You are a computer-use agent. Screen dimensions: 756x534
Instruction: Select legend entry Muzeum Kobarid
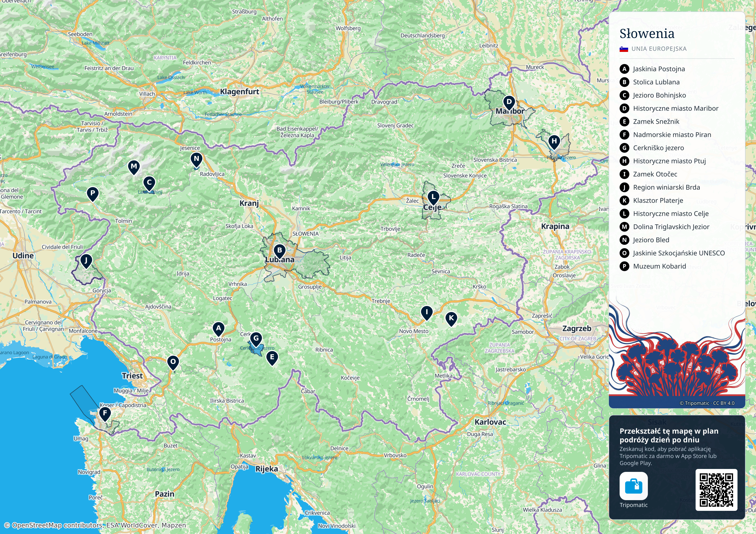click(x=653, y=267)
